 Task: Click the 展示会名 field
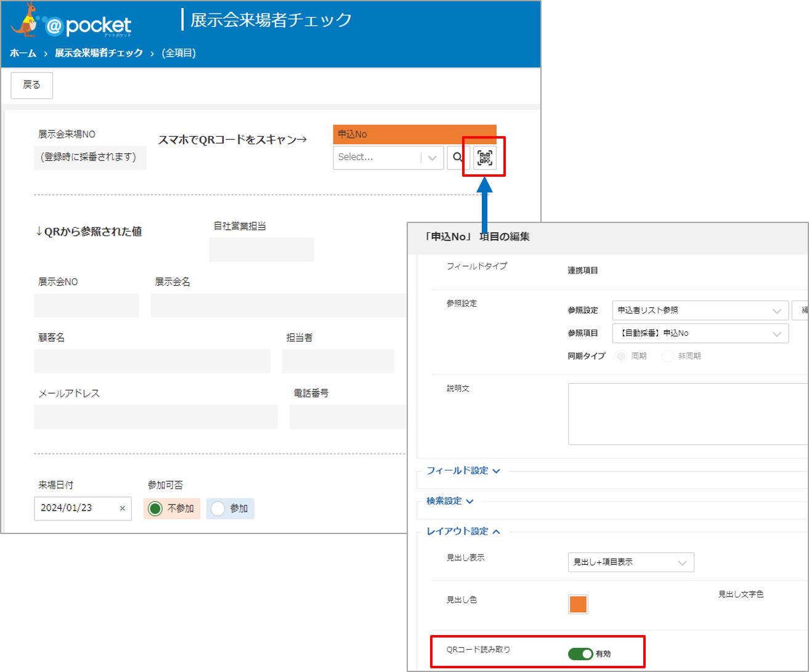tap(279, 306)
